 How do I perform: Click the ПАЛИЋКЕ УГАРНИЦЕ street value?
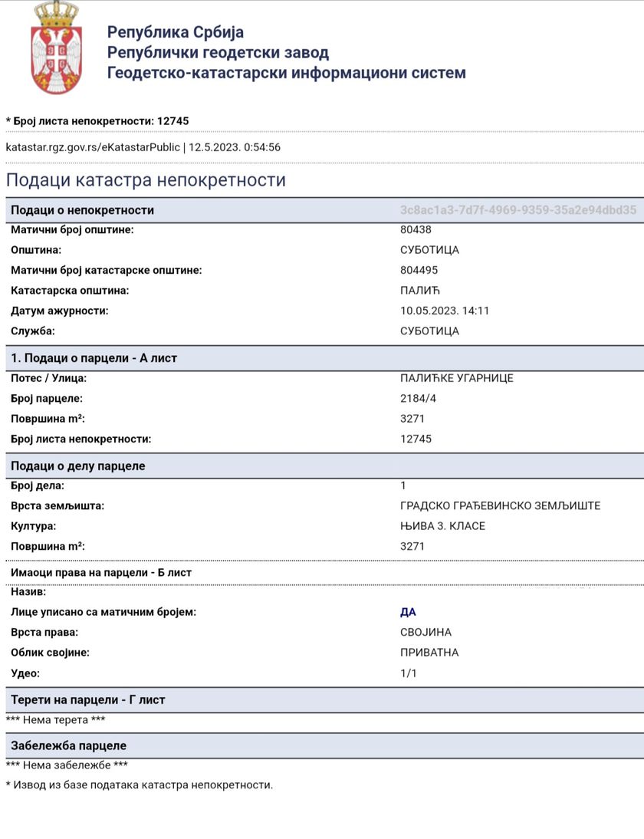tap(456, 378)
